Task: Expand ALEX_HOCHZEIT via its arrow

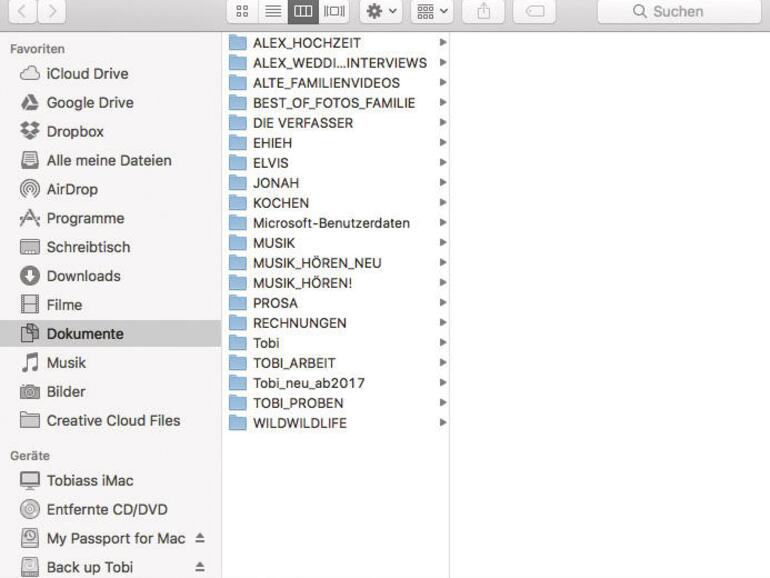Action: click(x=442, y=42)
